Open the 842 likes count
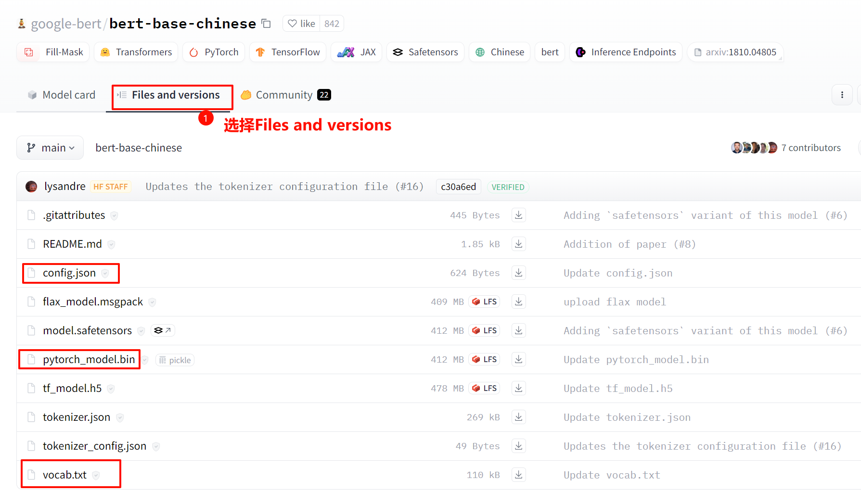The height and width of the screenshot is (504, 861). click(x=332, y=24)
